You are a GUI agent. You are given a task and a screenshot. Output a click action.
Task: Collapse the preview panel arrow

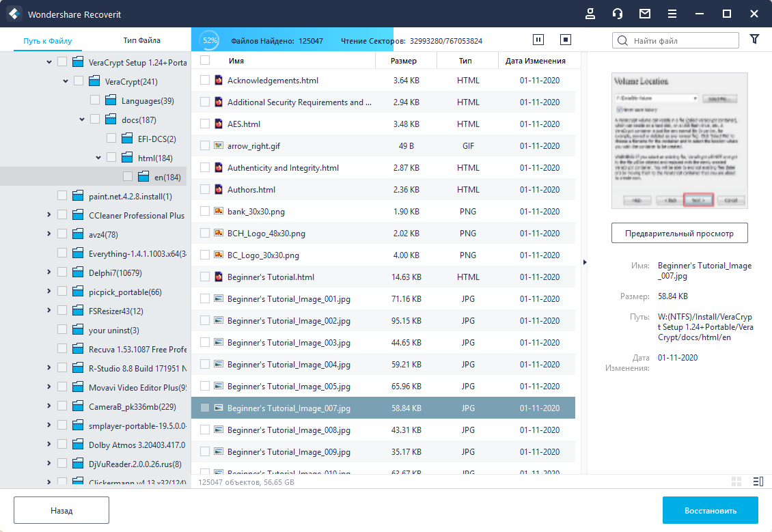coord(584,262)
